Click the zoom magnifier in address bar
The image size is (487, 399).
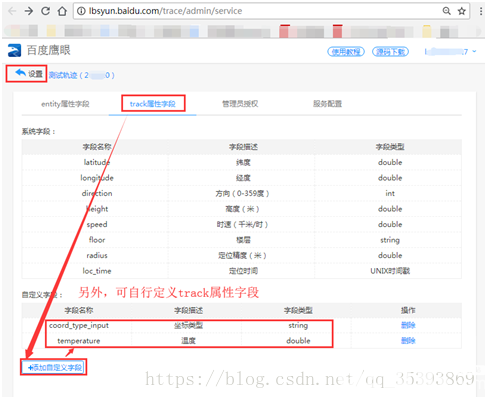click(446, 11)
